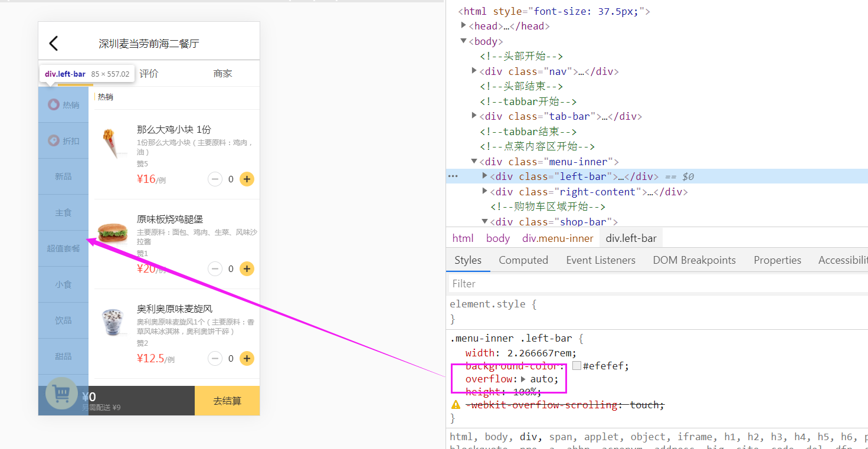Click the 那么大鸡小块 1份 item title
The height and width of the screenshot is (449, 868).
[174, 130]
